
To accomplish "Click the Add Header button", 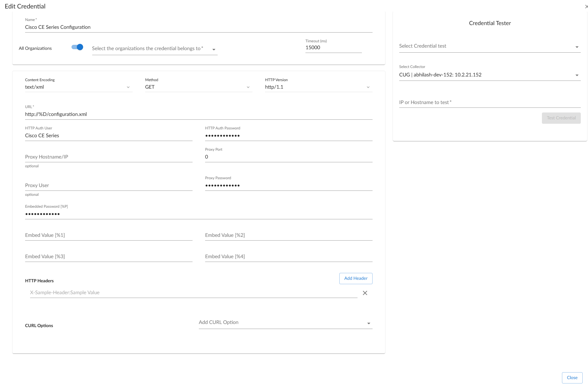I will pyautogui.click(x=356, y=279).
